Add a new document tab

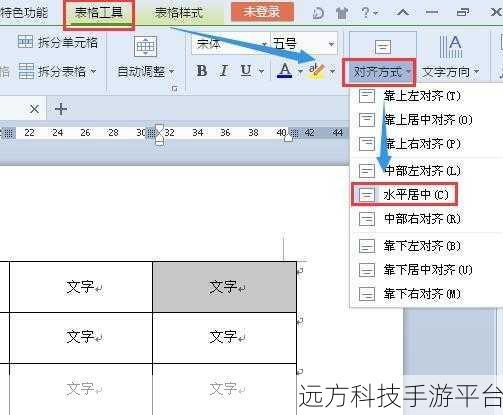tap(61, 109)
